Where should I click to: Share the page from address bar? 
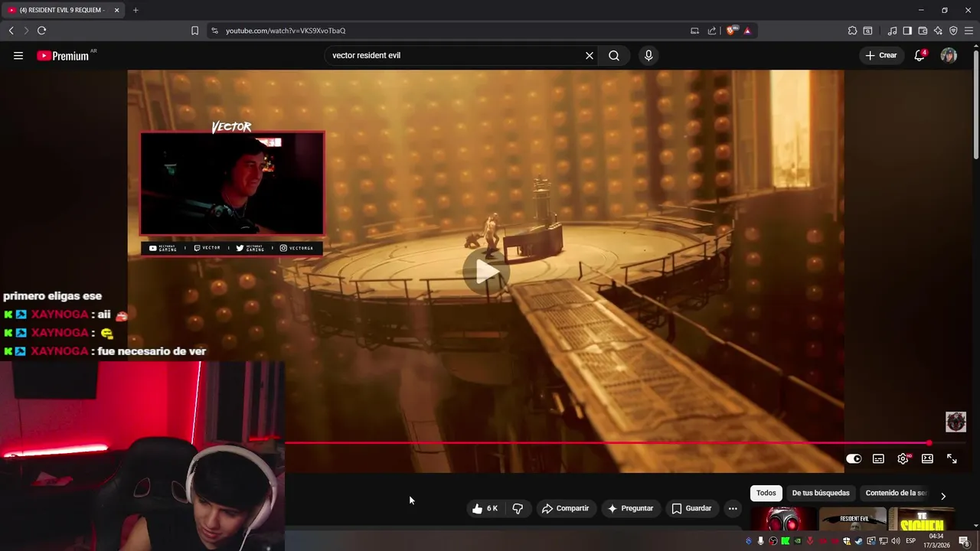point(712,31)
